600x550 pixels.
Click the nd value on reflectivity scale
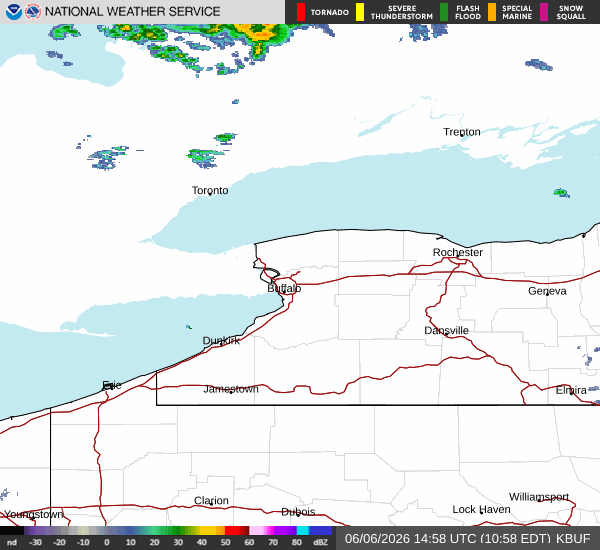[12, 542]
